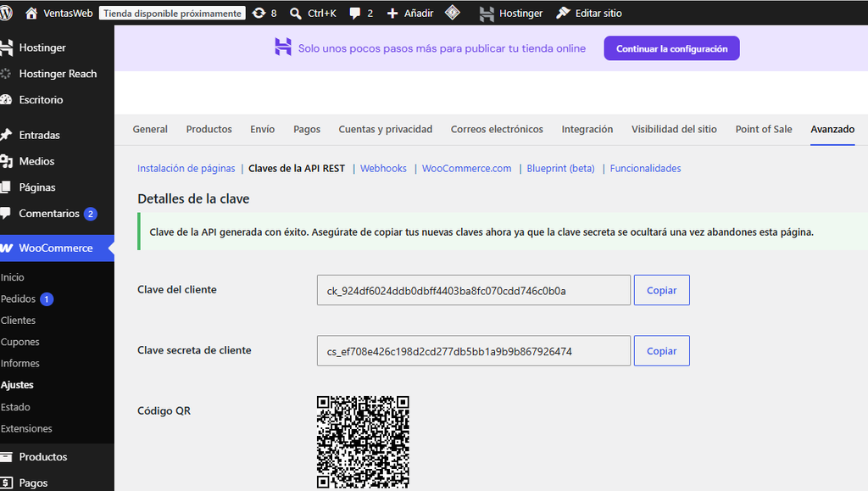This screenshot has width=868, height=491.
Task: Open Webhooks subsection link
Action: (383, 168)
